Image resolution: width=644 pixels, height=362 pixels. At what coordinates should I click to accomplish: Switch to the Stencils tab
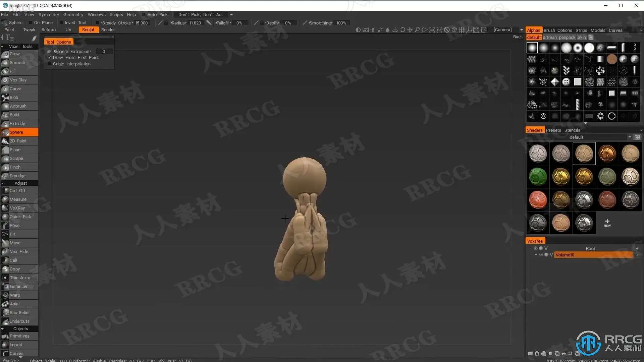[x=572, y=130]
